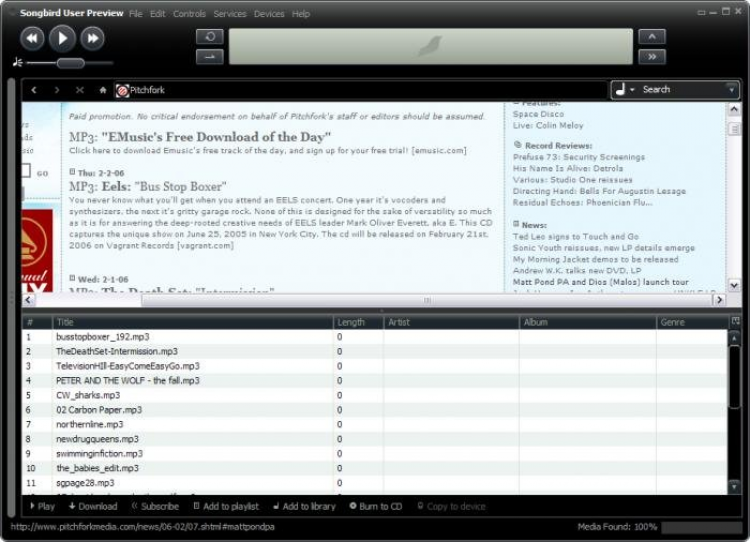Open the column picker icon
The height and width of the screenshot is (542, 750).
coord(735,322)
